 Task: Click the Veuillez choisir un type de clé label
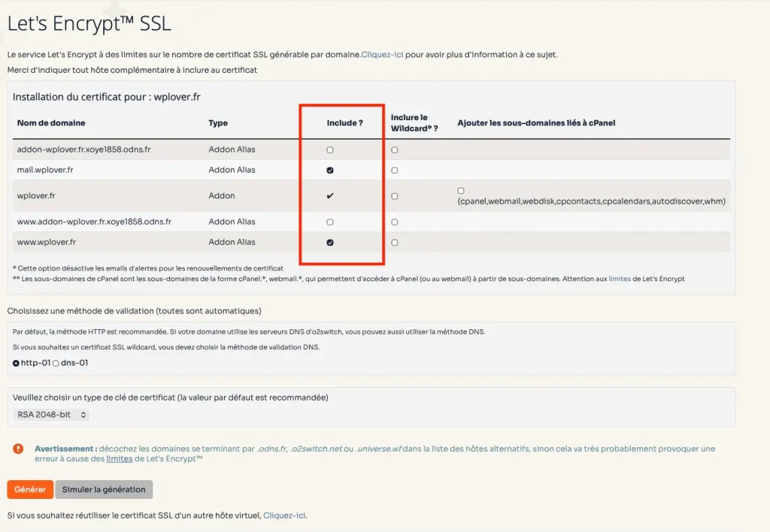[171, 397]
